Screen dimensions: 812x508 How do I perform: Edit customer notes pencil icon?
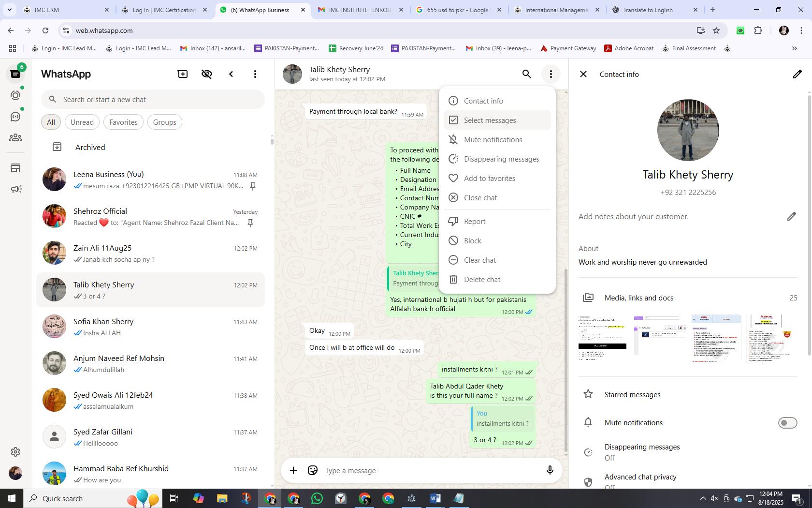pos(791,216)
